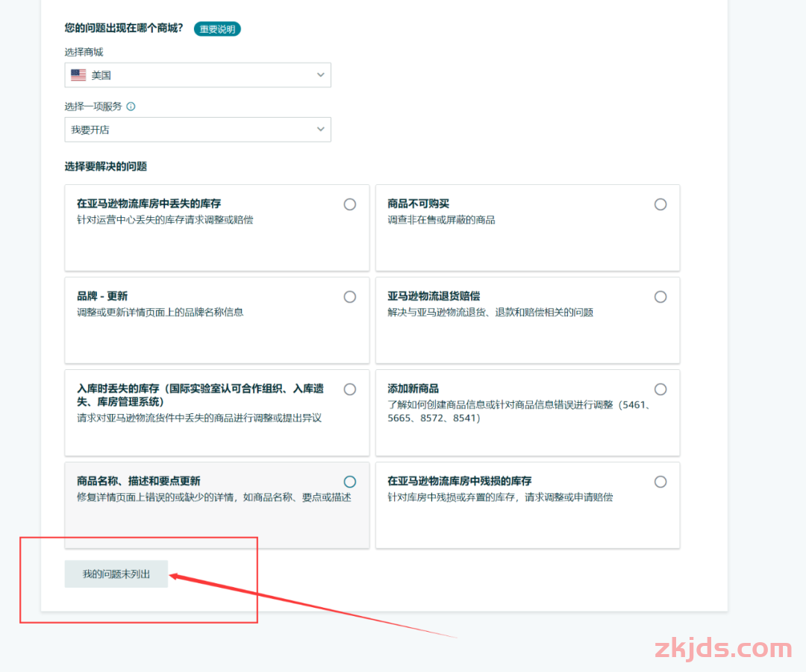
Task: Click description 针对运营中心丢失的库存请求调整或赔偿
Action: 165,220
